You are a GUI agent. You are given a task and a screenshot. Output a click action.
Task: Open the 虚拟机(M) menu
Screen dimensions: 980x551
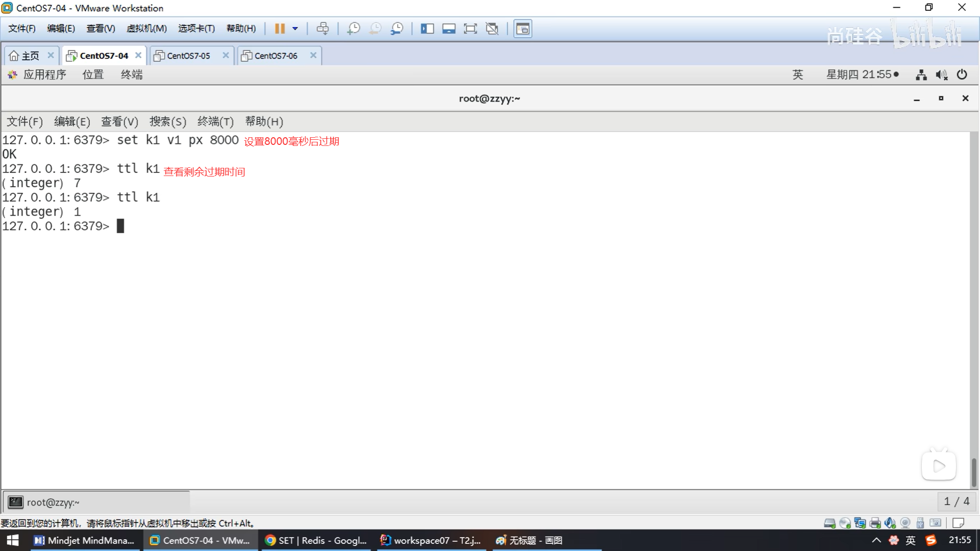click(146, 29)
